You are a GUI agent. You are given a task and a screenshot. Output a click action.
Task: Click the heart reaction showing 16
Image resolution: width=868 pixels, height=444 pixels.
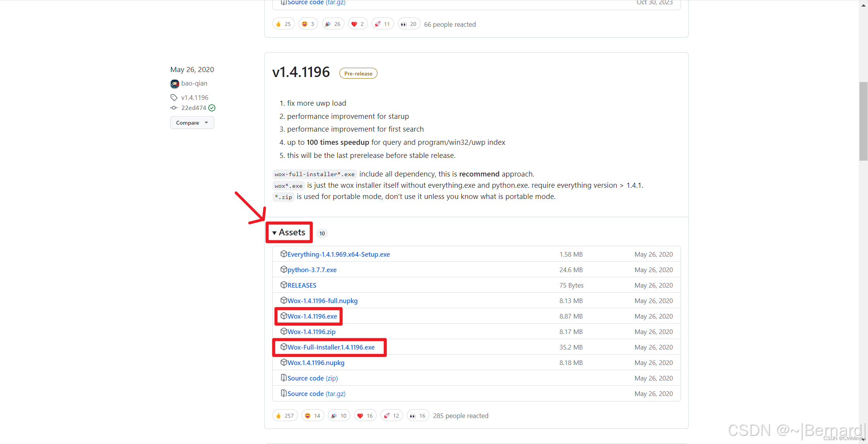[365, 415]
